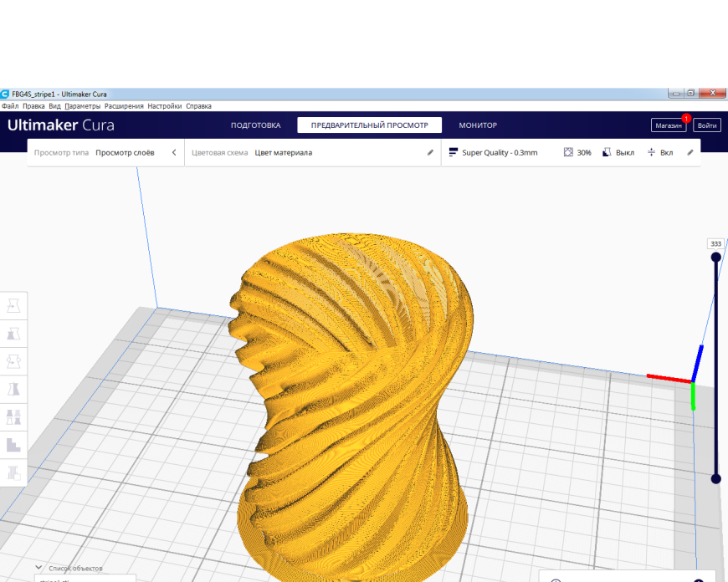The width and height of the screenshot is (728, 582).
Task: Click the Магазин marketplace button
Action: (x=669, y=125)
